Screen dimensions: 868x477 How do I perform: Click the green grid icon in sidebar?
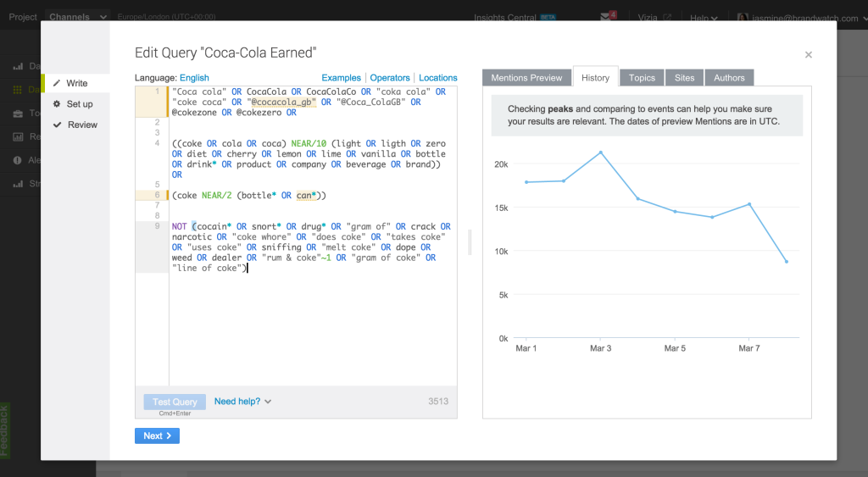[x=18, y=89]
